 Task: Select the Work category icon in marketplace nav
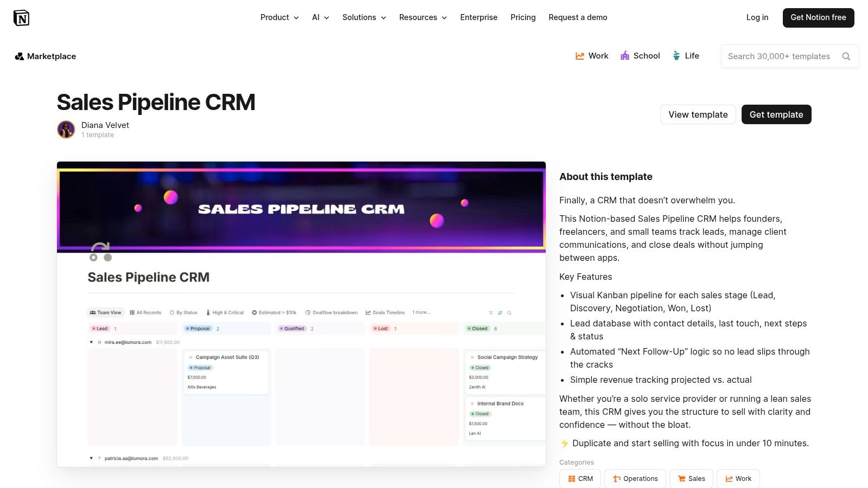[580, 55]
